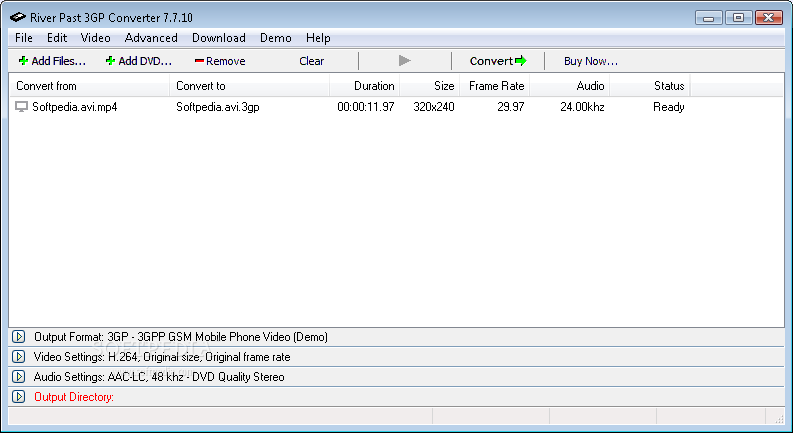Screen dimensions: 793x433
Task: Click the 24.00khz audio value
Action: pos(582,107)
